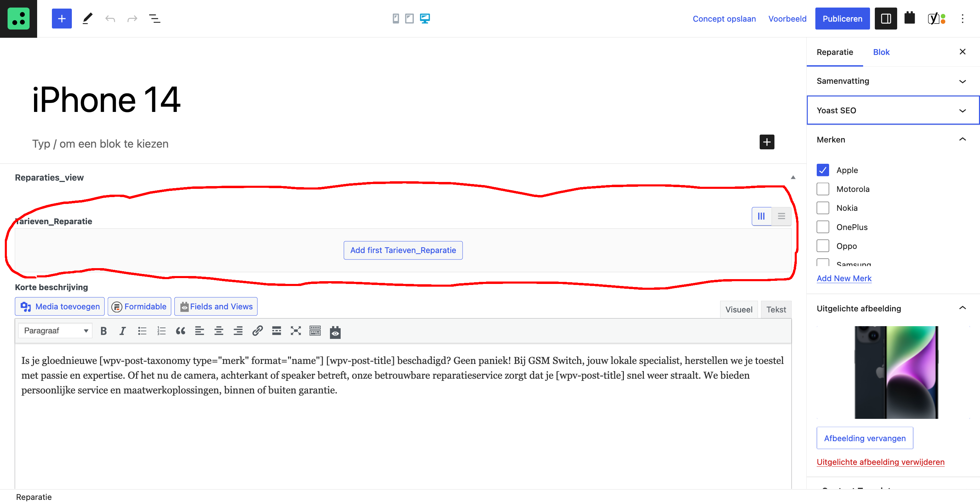Toggle the settings sidebar panel icon
This screenshot has width=980, height=504.
[x=885, y=19]
